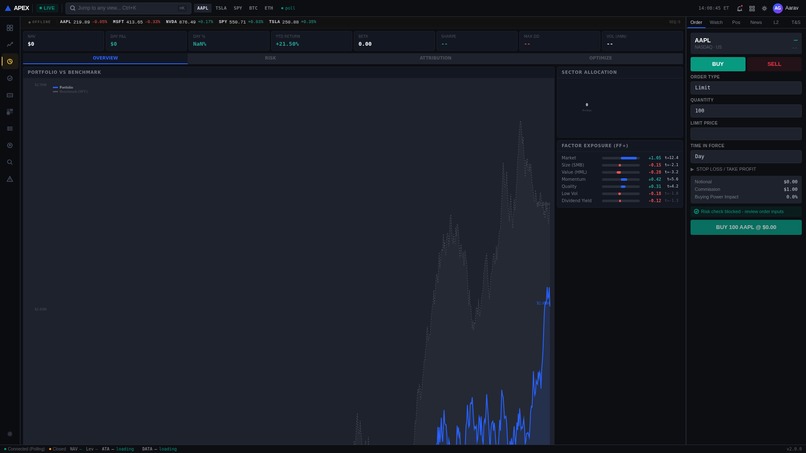The width and height of the screenshot is (806, 453).
Task: Select TSLA symbol chip in top bar
Action: pos(221,8)
